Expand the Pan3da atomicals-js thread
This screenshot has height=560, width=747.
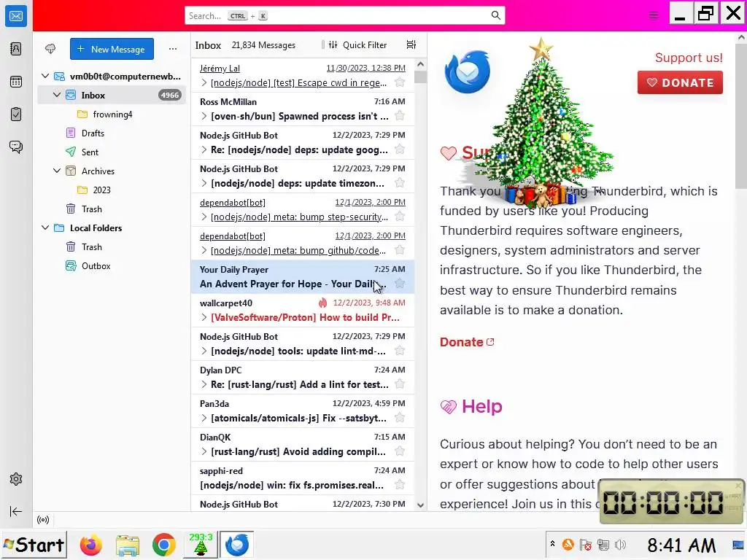click(x=204, y=418)
